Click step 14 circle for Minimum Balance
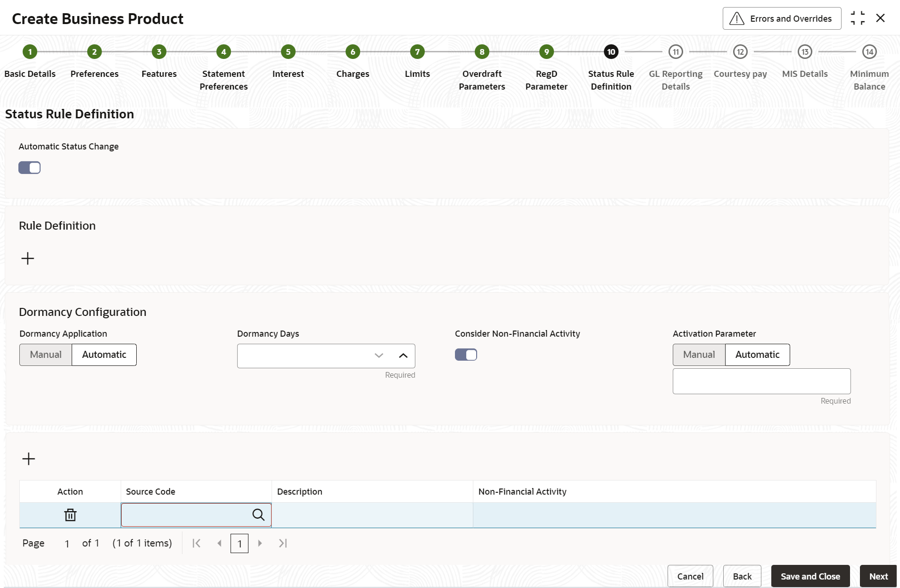Image resolution: width=900 pixels, height=588 pixels. 869,52
